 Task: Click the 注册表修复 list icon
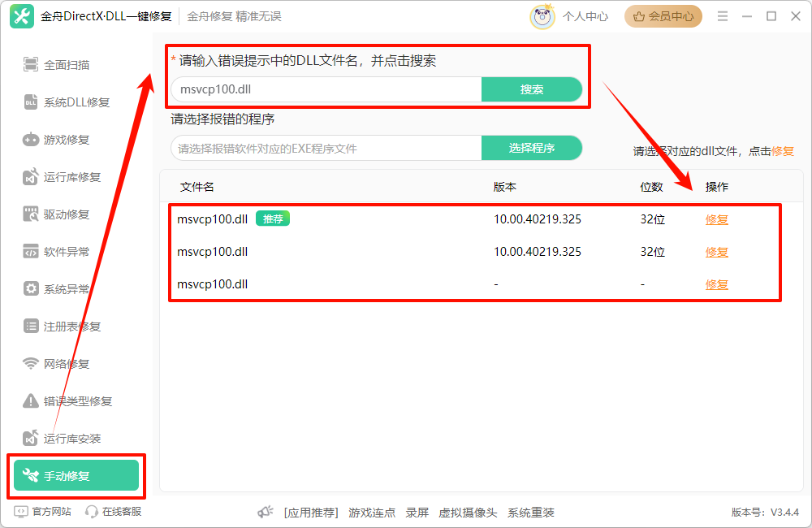pyautogui.click(x=31, y=326)
